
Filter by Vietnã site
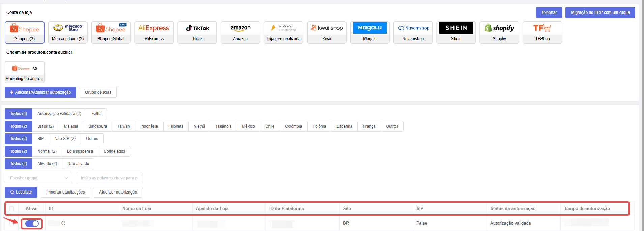click(200, 126)
